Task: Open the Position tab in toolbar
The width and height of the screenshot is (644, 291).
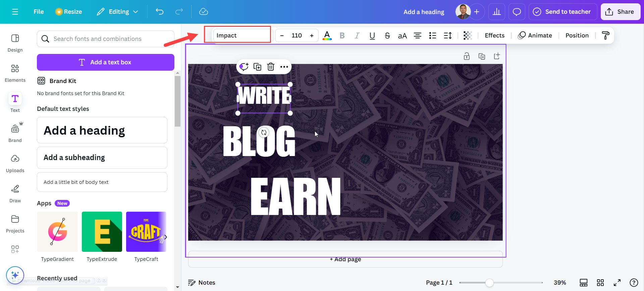Action: [577, 35]
